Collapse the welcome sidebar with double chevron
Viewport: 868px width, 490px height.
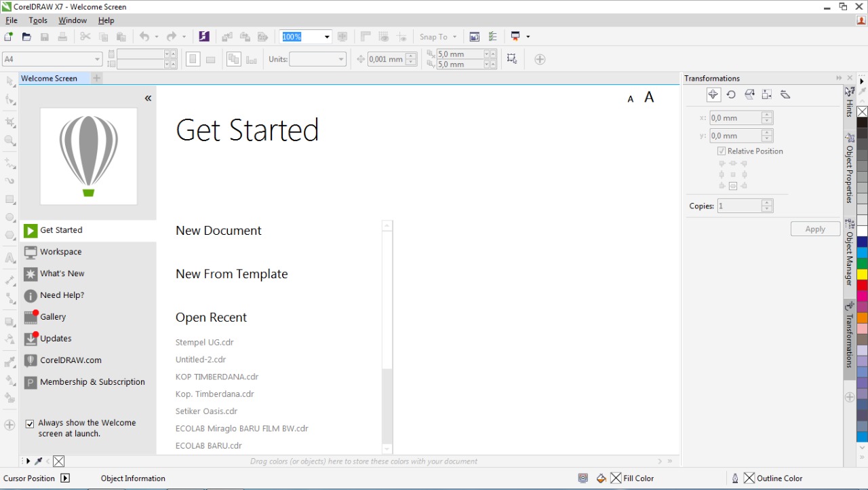[x=148, y=98]
